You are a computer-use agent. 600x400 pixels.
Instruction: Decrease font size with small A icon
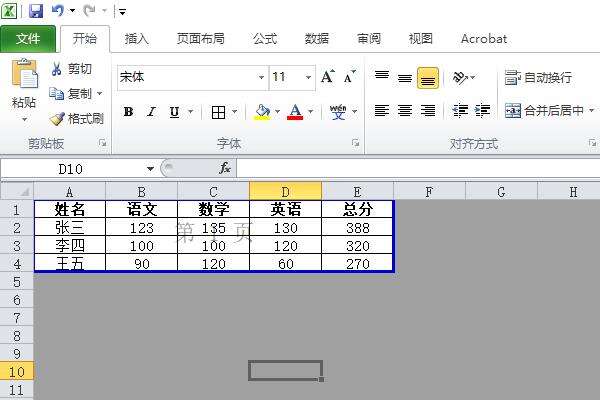click(x=349, y=77)
